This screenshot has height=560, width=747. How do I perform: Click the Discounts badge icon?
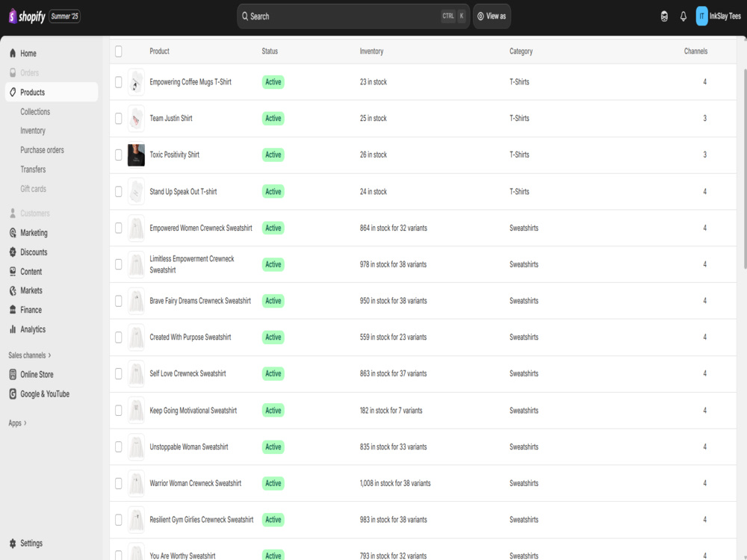click(13, 252)
